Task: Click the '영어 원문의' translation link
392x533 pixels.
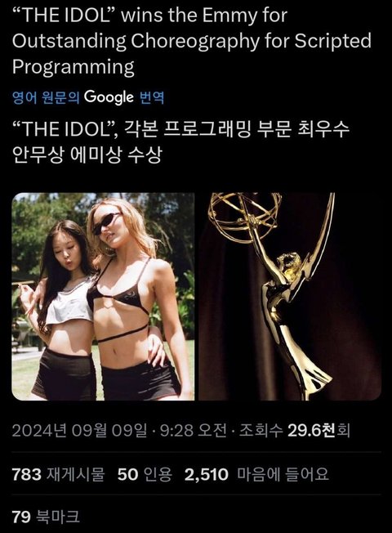Action: (x=46, y=97)
